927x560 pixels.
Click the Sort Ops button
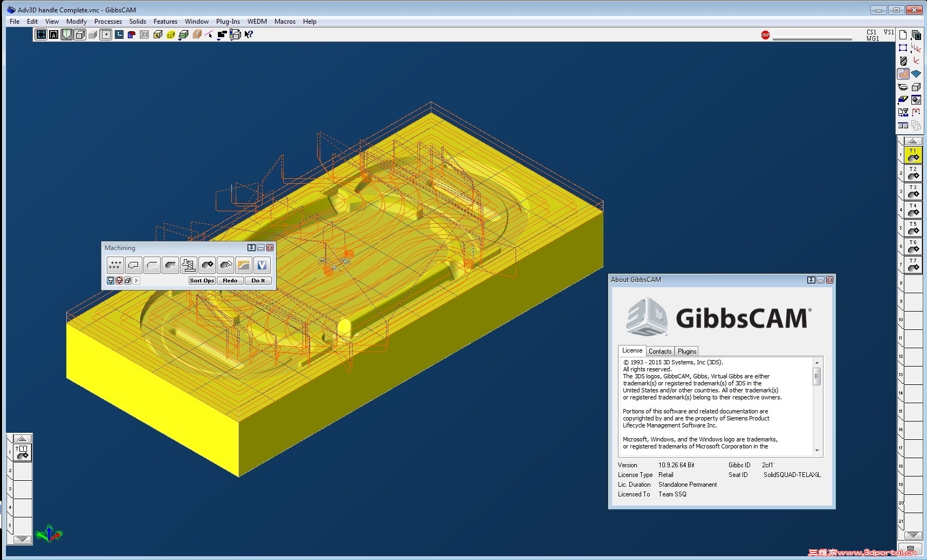(x=202, y=280)
